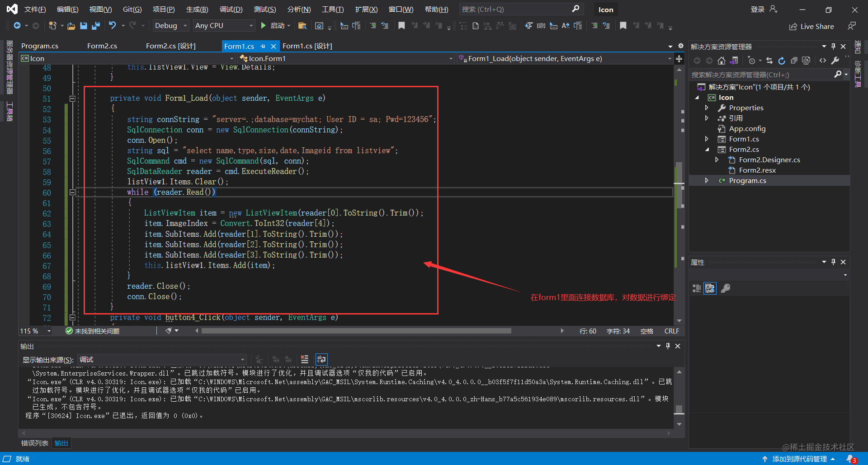Click the feedback person icon near Live Share

click(x=852, y=26)
